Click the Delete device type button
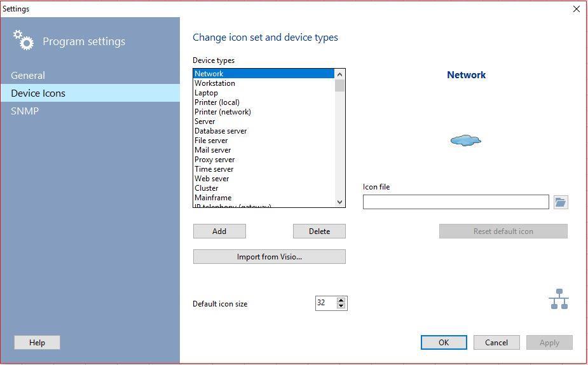The image size is (588, 365). (x=319, y=231)
